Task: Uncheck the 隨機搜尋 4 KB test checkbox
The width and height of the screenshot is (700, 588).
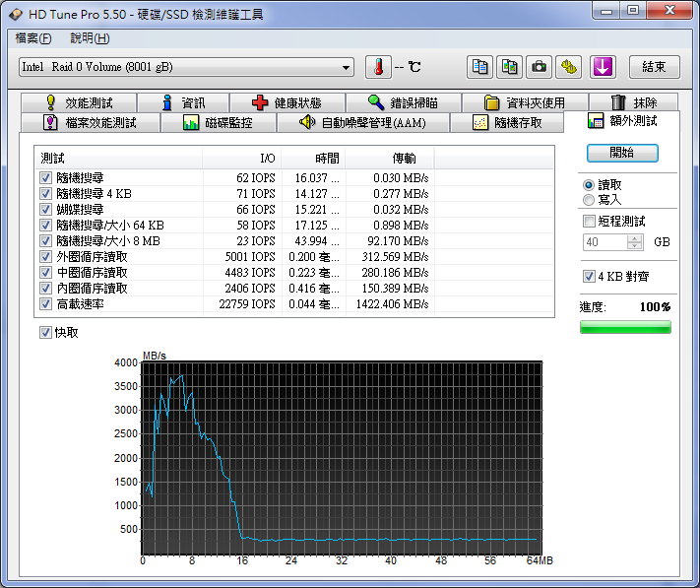Action: coord(45,194)
